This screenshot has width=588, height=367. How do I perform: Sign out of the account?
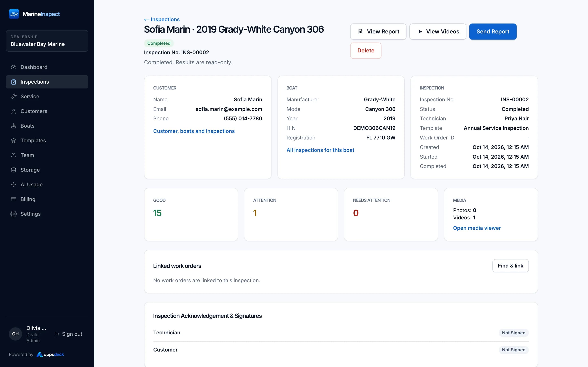[69, 334]
